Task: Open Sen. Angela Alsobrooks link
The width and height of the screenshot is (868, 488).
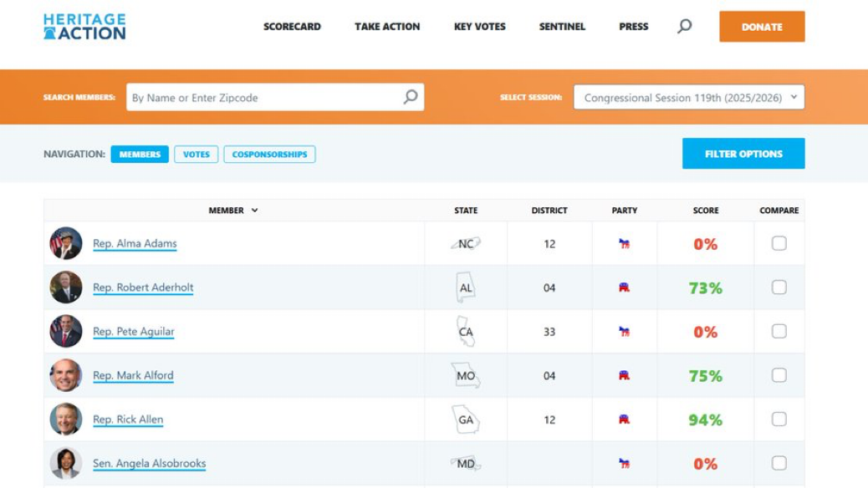Action: (149, 464)
